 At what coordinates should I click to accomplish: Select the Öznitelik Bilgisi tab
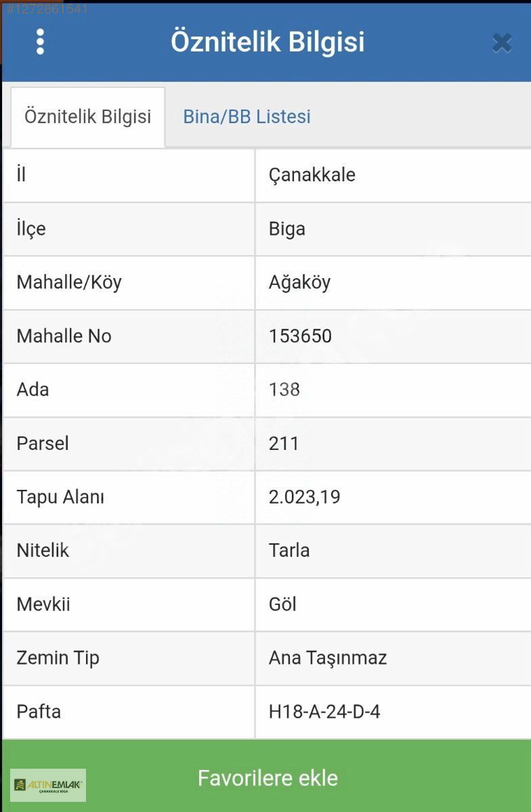[87, 116]
